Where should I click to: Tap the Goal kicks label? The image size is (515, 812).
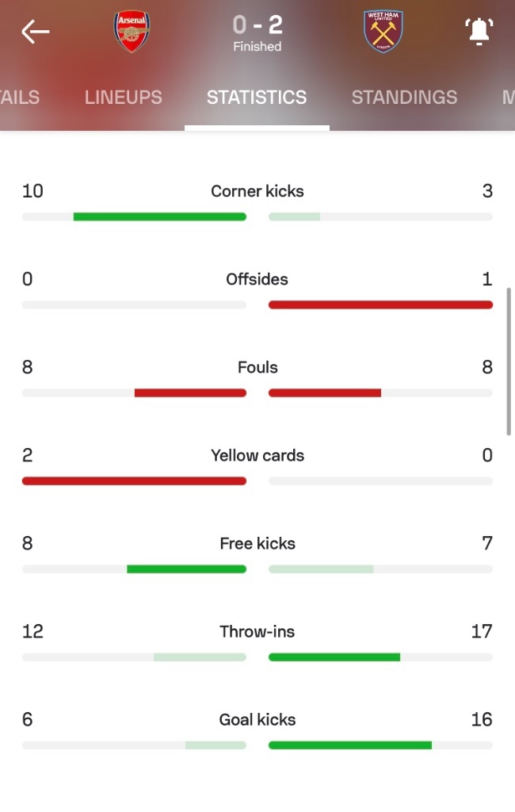tap(257, 719)
